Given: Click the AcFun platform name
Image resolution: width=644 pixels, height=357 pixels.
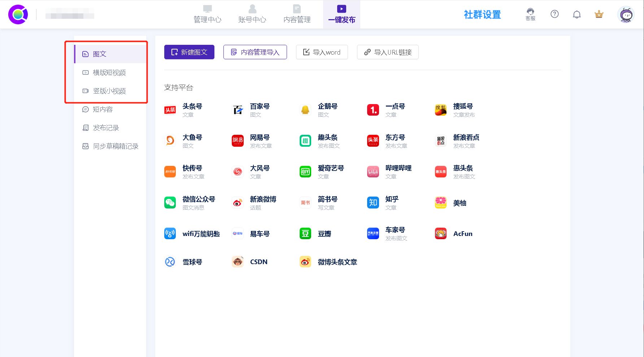Looking at the screenshot, I should click(463, 234).
